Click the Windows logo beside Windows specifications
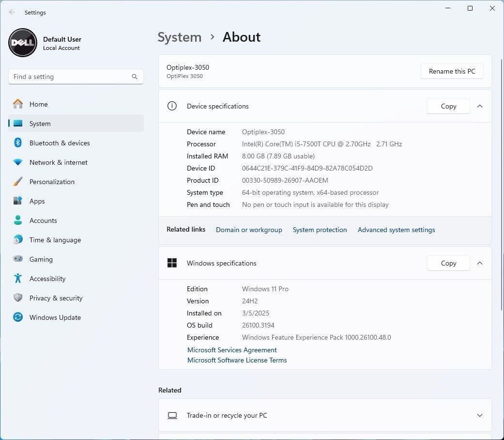Viewport: 504px width, 440px height. pyautogui.click(x=172, y=263)
